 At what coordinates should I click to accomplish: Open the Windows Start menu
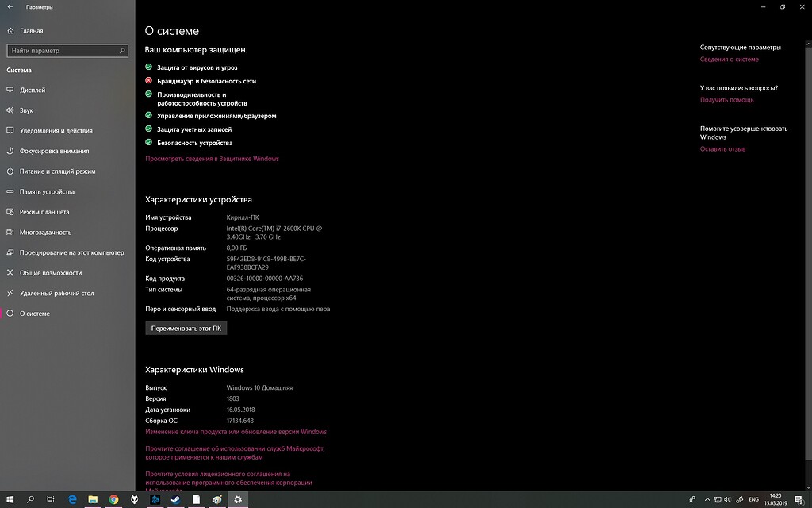[x=10, y=500]
